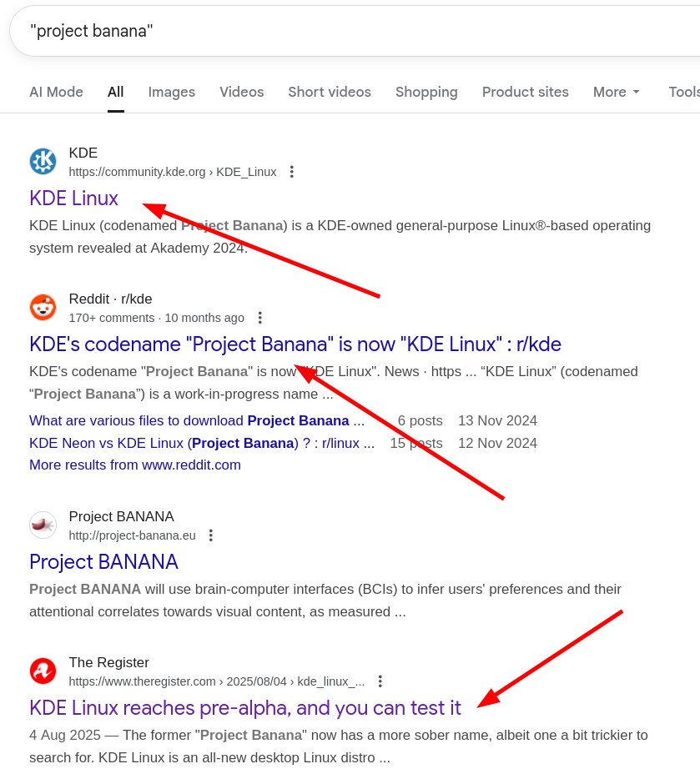
Task: Switch to the Videos tab
Action: (242, 92)
